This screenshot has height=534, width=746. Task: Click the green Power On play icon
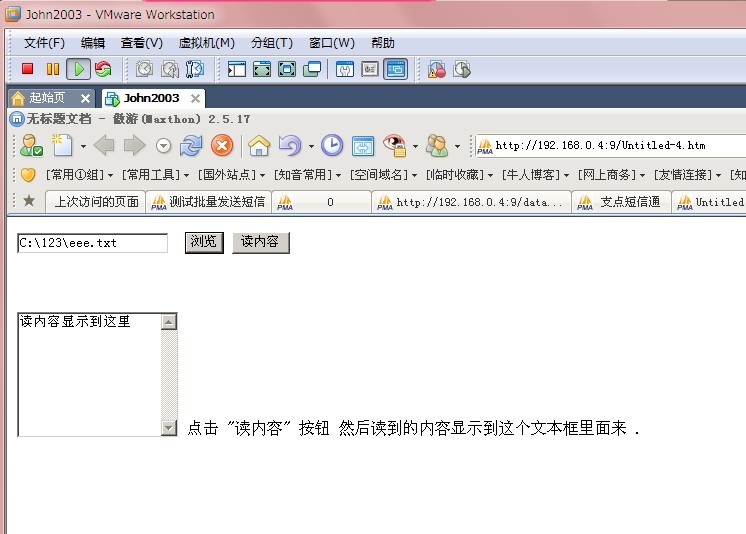79,69
